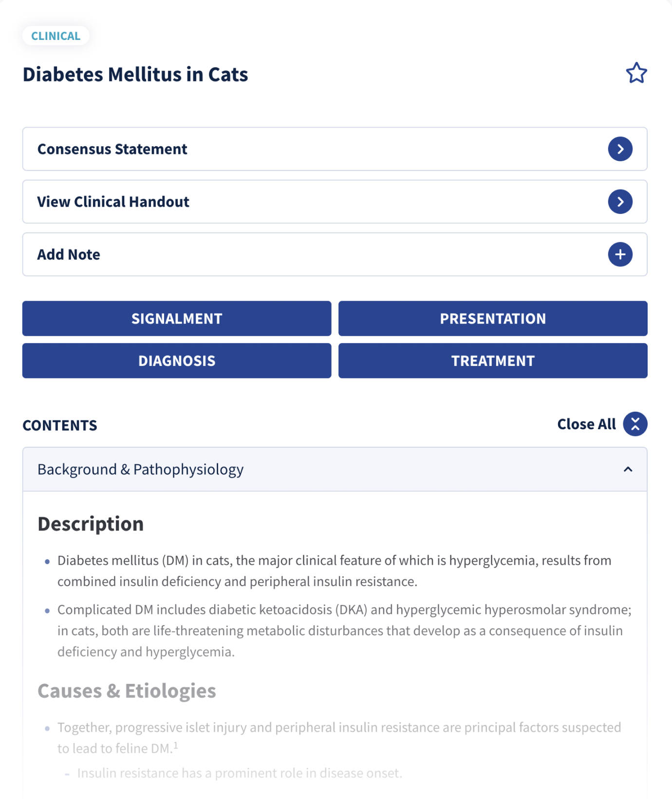Click the Add Note label text

pos(69,254)
